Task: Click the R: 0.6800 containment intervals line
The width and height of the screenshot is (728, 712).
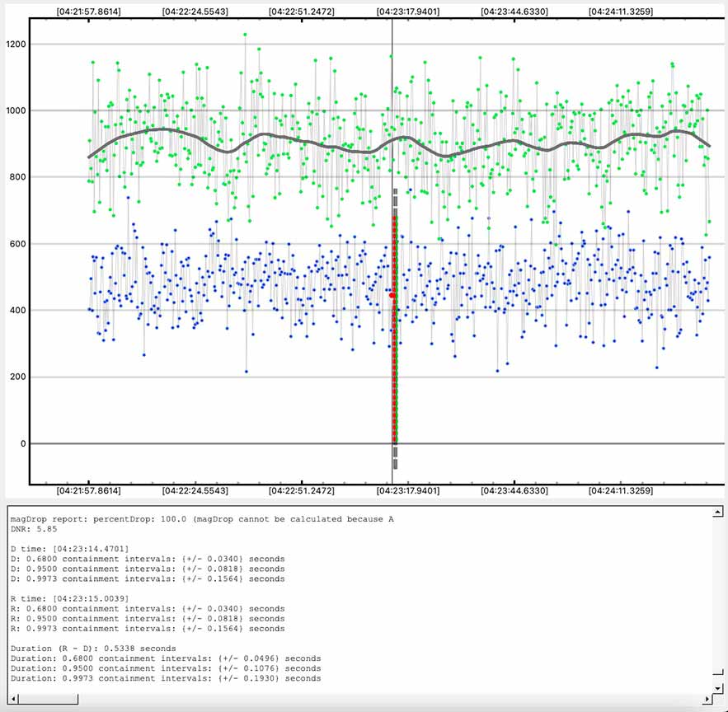Action: tap(148, 608)
